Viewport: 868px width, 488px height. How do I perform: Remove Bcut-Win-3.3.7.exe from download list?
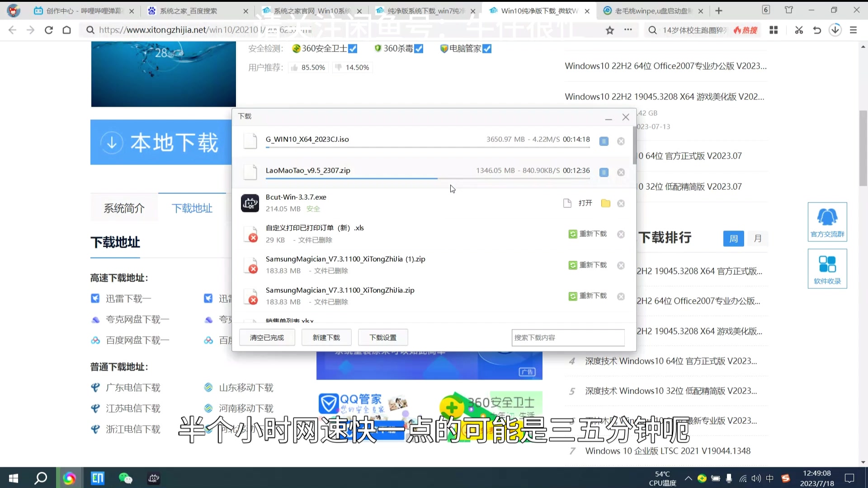[x=621, y=203]
